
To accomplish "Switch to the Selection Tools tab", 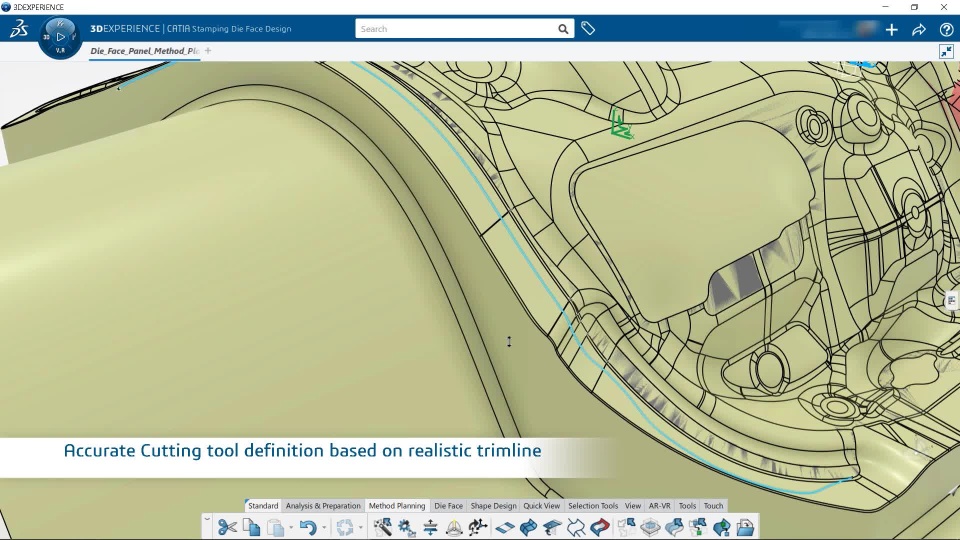I will (593, 506).
